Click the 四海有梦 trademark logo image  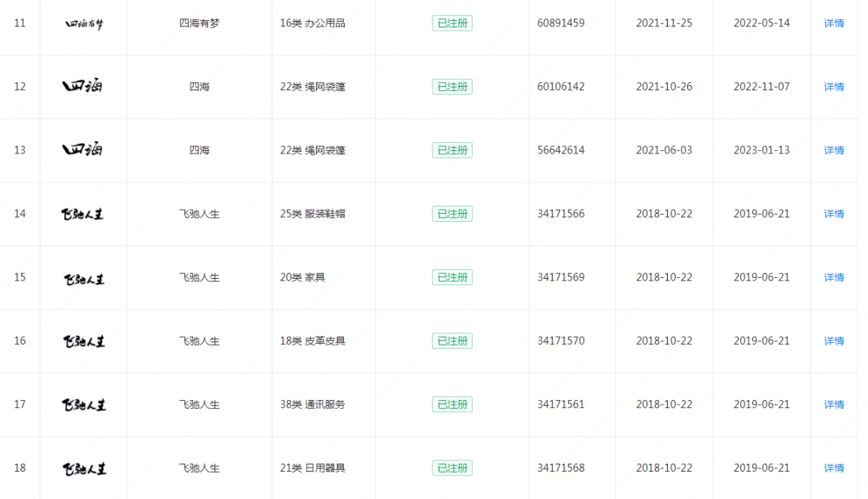pyautogui.click(x=84, y=24)
